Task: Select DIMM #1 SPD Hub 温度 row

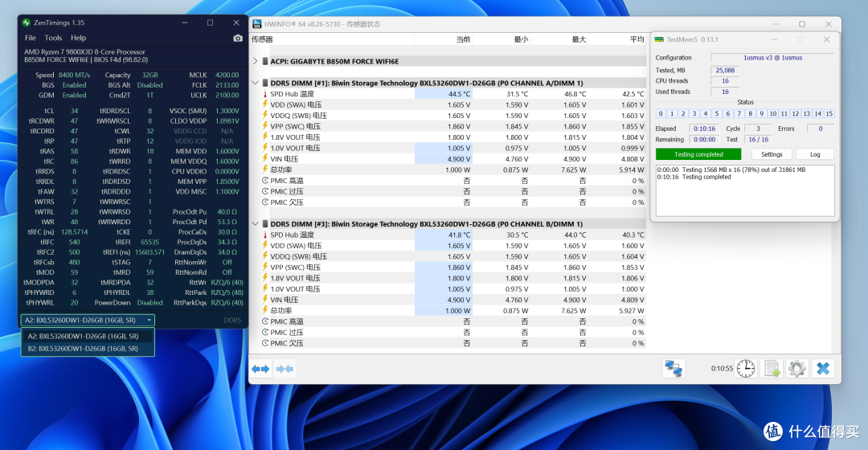Action: (x=453, y=94)
